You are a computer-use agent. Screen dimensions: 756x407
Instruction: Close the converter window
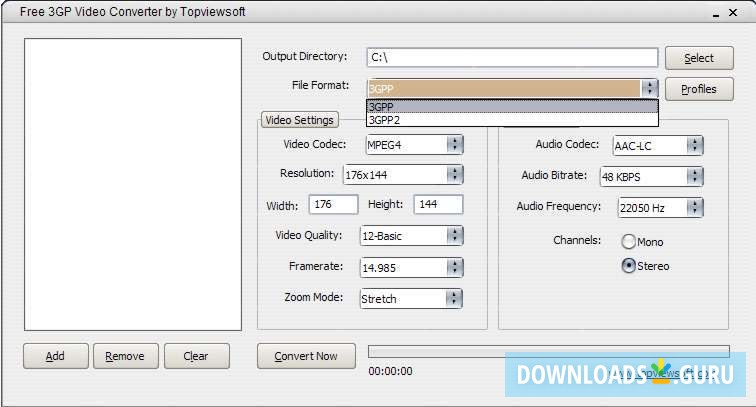733,13
